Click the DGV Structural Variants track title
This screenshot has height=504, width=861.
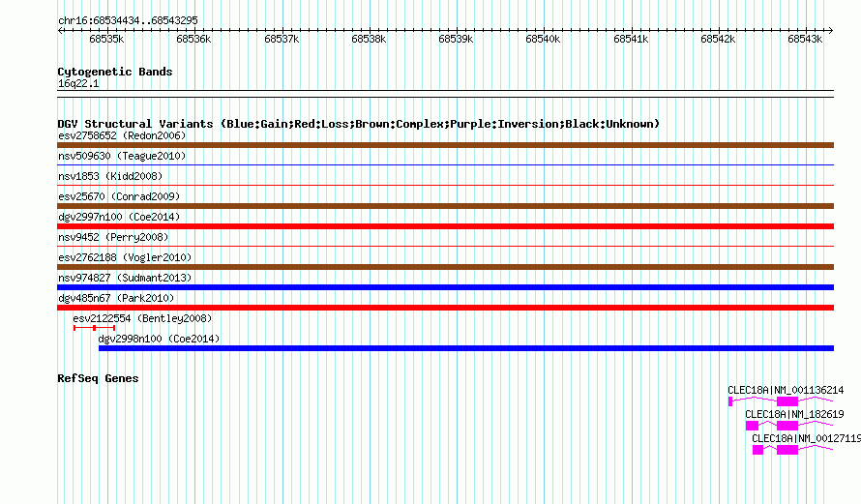[358, 124]
